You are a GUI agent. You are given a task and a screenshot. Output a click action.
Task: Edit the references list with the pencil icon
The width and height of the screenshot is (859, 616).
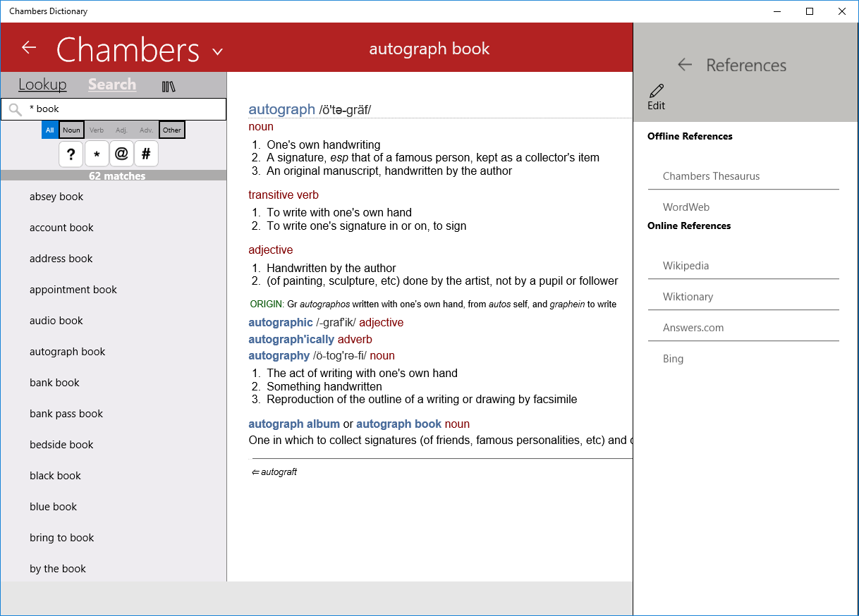coord(656,97)
